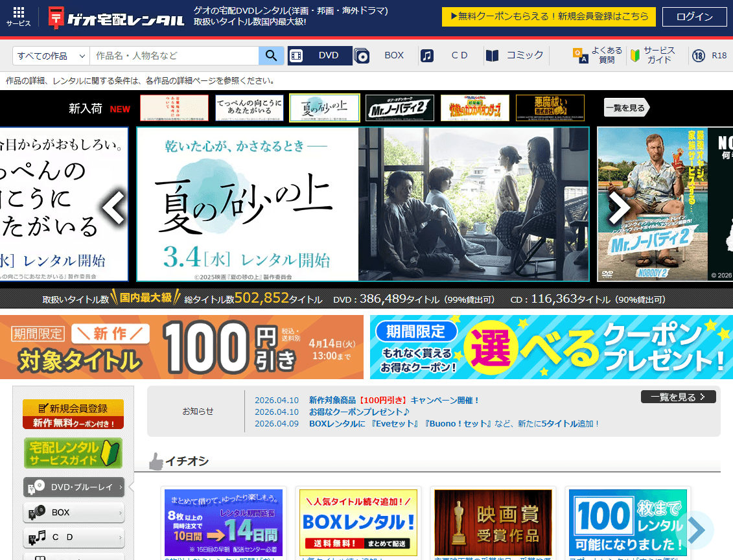Advance to the next carousel banner
The height and width of the screenshot is (560, 733).
tap(618, 207)
